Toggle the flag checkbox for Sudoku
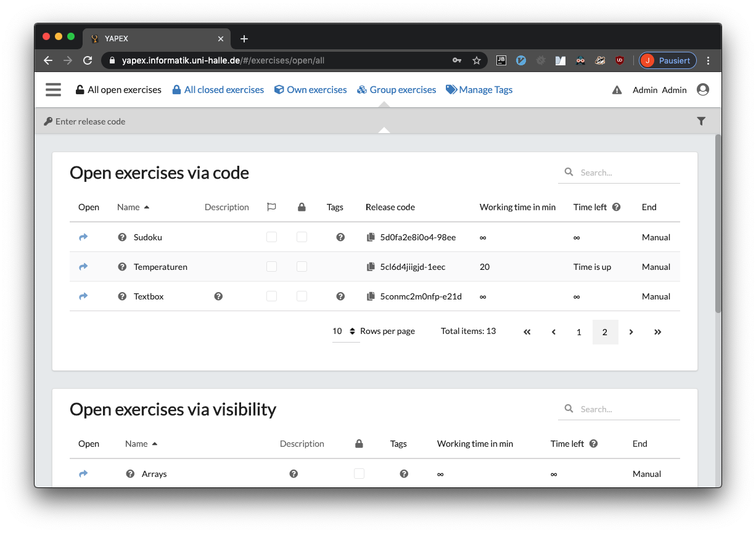This screenshot has width=756, height=533. (271, 237)
